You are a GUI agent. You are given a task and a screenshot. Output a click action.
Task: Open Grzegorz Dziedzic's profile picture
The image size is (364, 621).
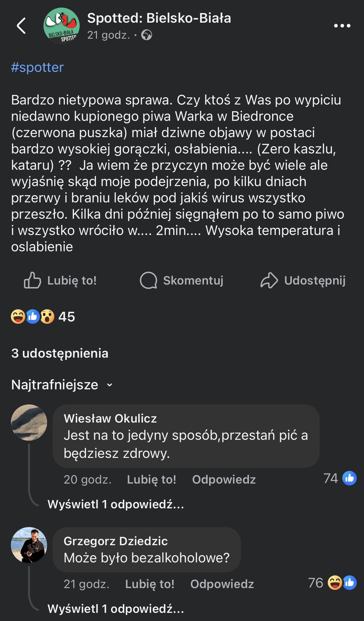[x=29, y=545]
